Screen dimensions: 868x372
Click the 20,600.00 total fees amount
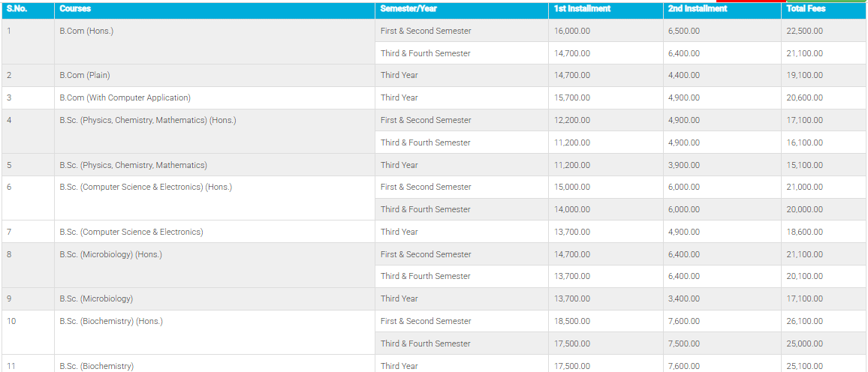tap(804, 97)
